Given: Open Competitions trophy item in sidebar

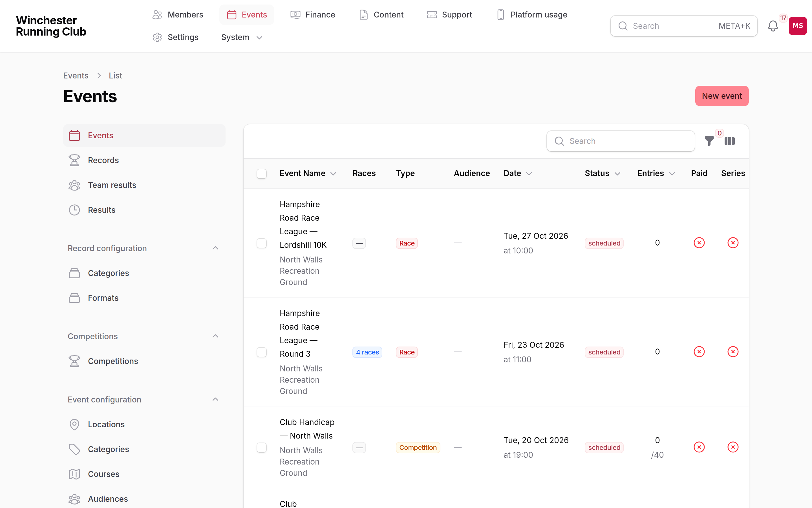Looking at the screenshot, I should [x=144, y=361].
